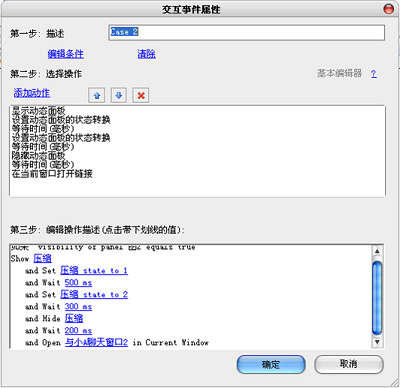400x388 pixels.
Task: Click scrollbar down arrow in description panel
Action: pyautogui.click(x=377, y=342)
